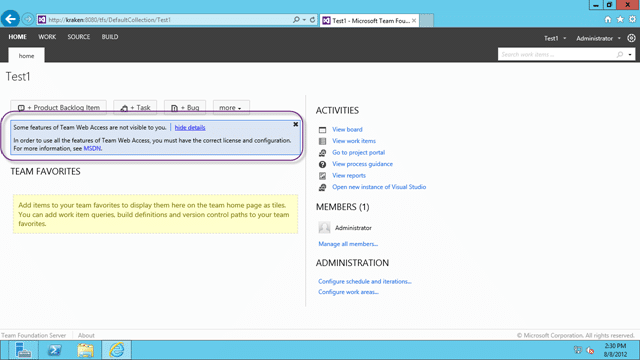Image resolution: width=640 pixels, height=360 pixels.
Task: Click the About footer link
Action: click(86, 336)
